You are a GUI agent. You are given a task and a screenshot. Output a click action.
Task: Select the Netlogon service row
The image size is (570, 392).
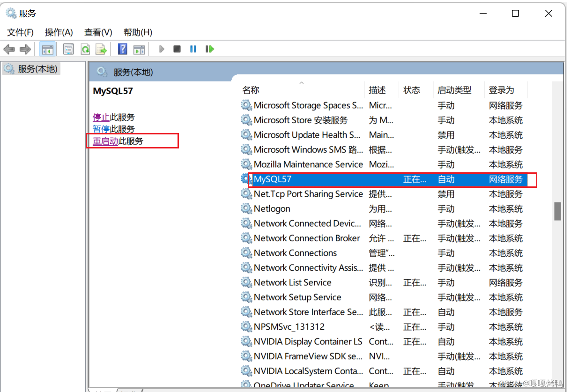point(272,208)
